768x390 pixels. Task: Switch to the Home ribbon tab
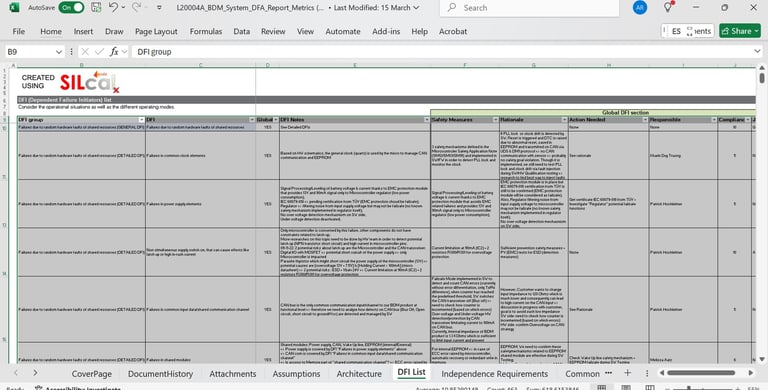tap(51, 31)
